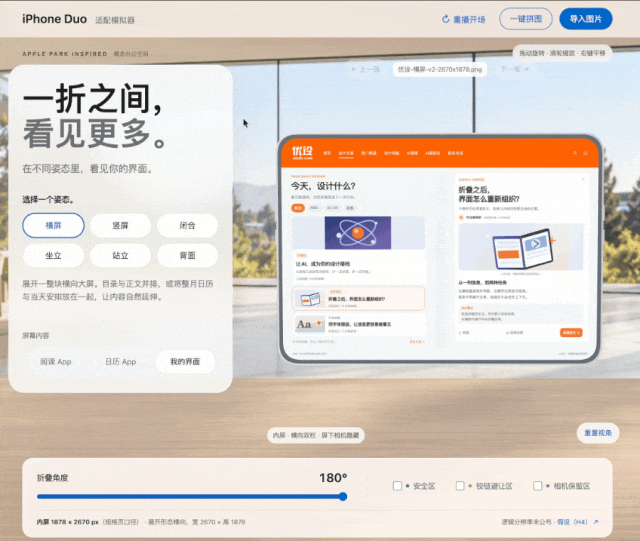The height and width of the screenshot is (541, 640).
Task: Switch to the 我的界面 content tab
Action: tap(185, 362)
